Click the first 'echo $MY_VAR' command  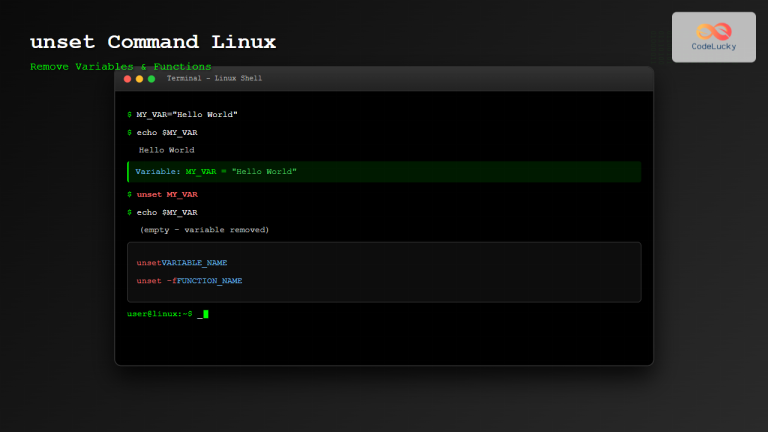(x=166, y=132)
